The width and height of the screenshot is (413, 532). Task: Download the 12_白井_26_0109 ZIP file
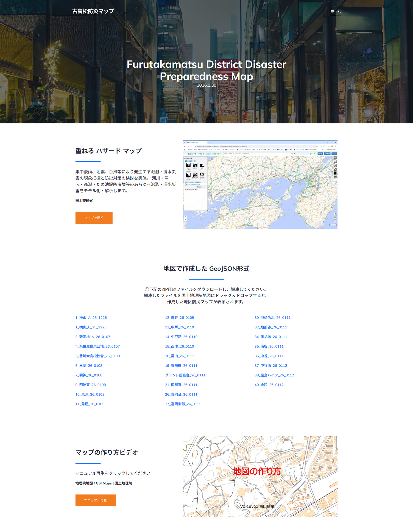tap(179, 317)
